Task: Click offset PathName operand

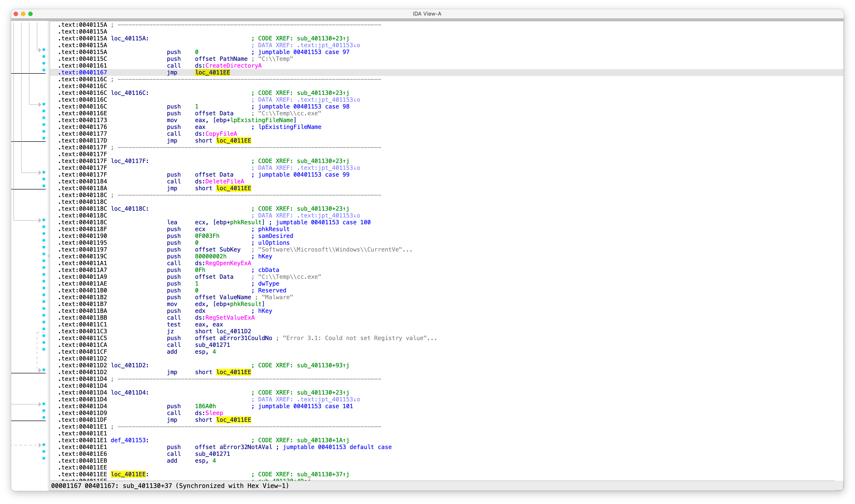Action: [x=221, y=59]
